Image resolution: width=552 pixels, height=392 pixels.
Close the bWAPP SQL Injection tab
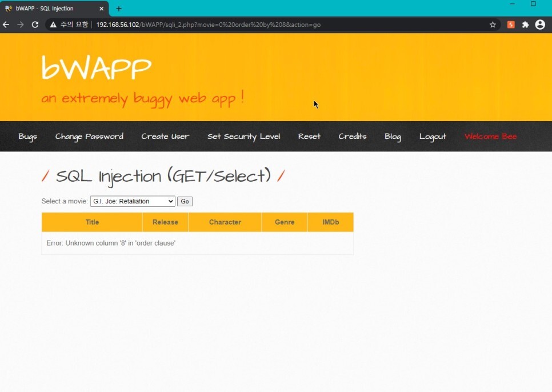101,9
